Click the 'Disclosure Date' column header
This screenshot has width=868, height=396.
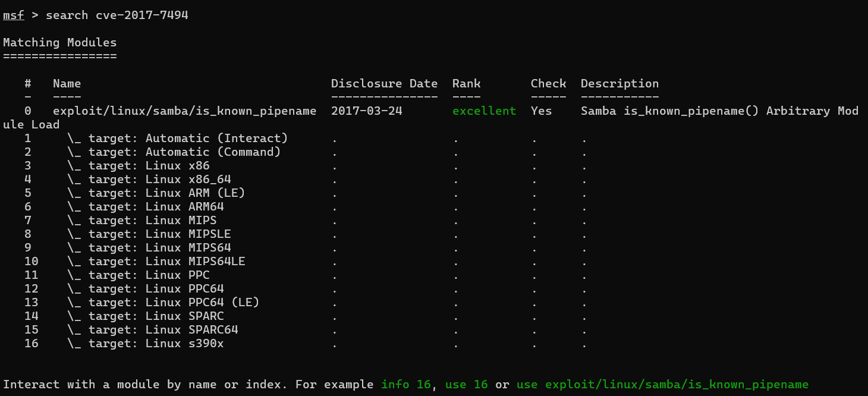385,83
